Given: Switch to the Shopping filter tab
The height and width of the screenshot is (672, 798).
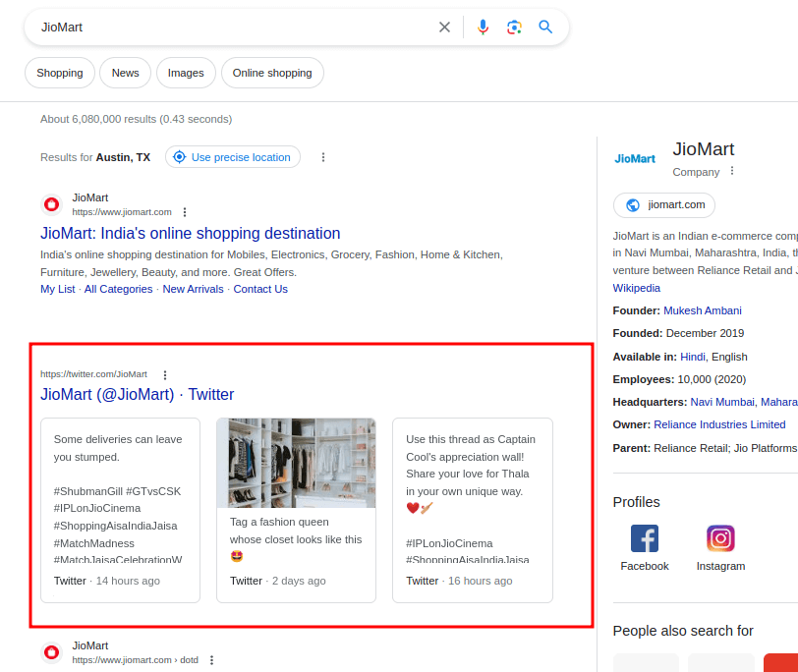Looking at the screenshot, I should (x=60, y=73).
